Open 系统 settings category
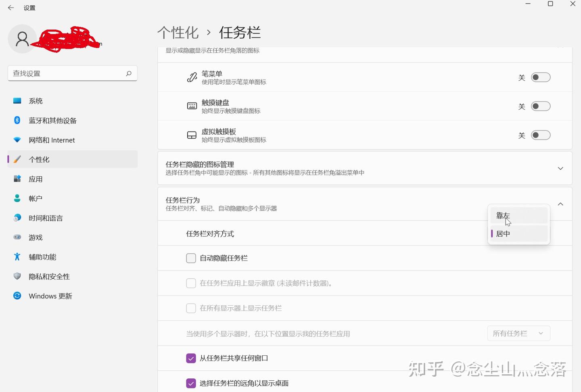The image size is (581, 392). (73, 101)
